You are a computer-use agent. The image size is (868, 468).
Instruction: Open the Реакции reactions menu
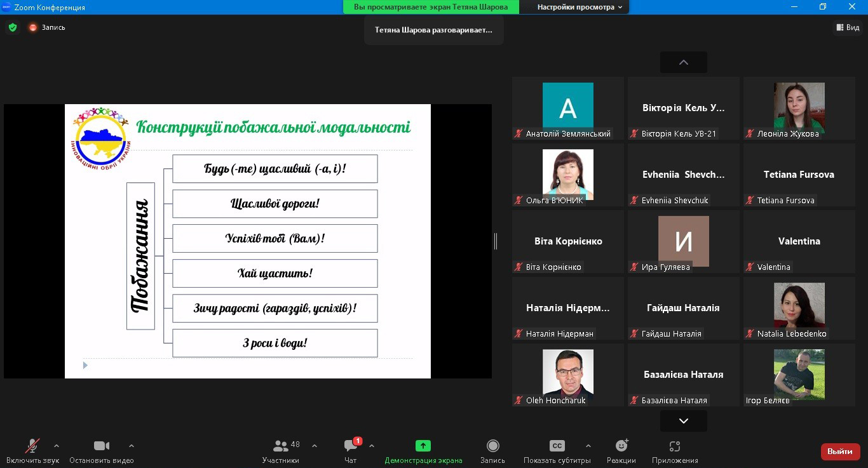(621, 451)
